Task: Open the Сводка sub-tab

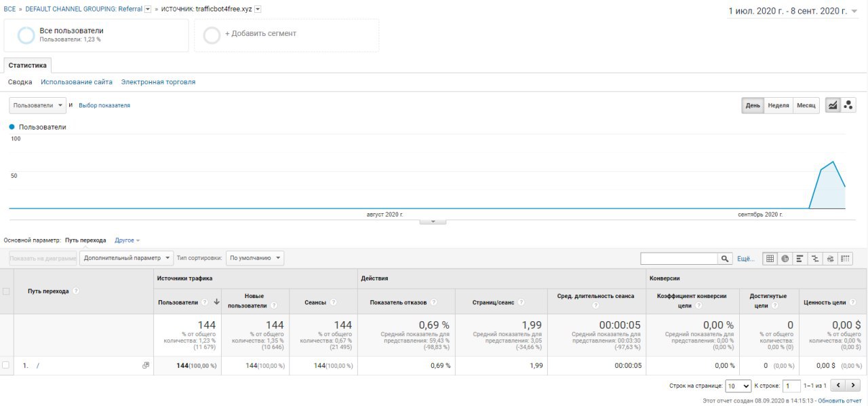Action: click(20, 82)
